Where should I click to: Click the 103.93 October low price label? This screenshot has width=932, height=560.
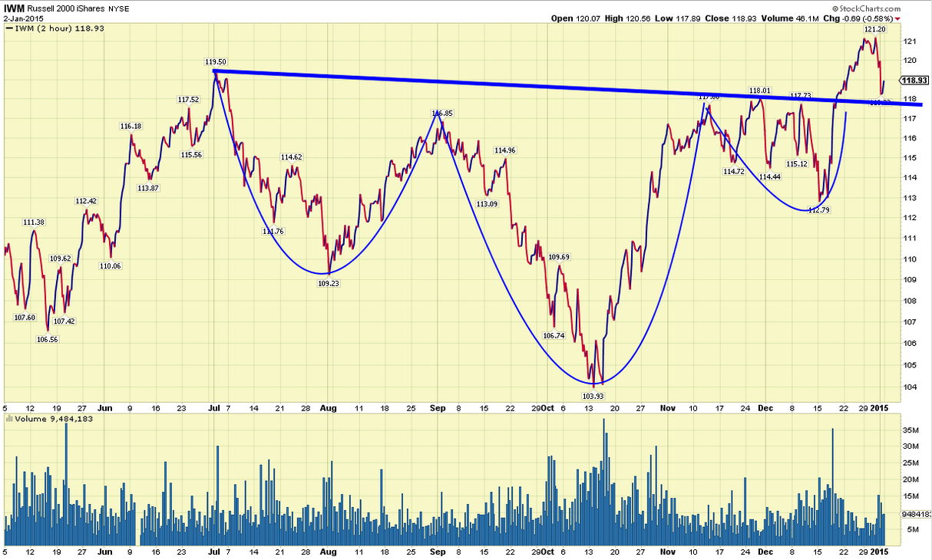tap(595, 396)
